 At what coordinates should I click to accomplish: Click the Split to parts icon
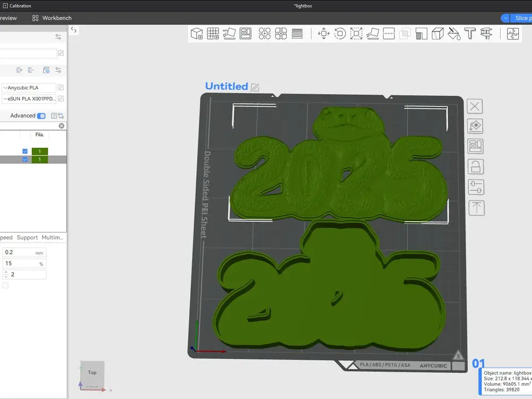281,34
